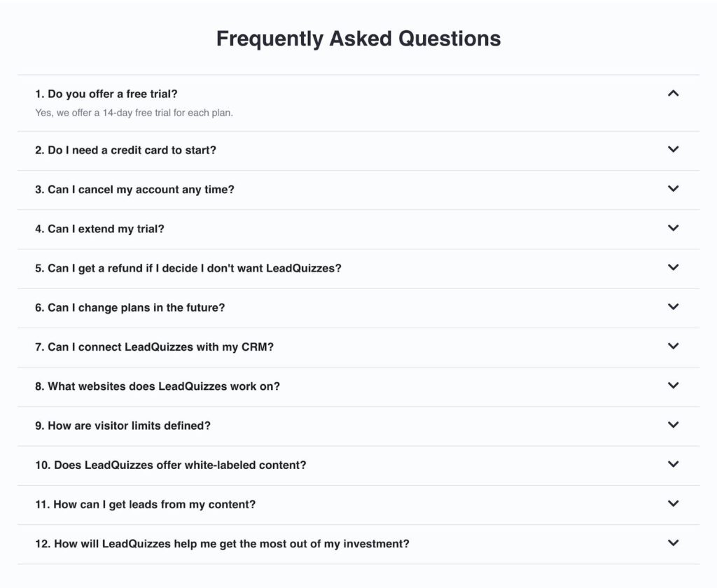Expand chevron for visitor limits question

point(674,424)
